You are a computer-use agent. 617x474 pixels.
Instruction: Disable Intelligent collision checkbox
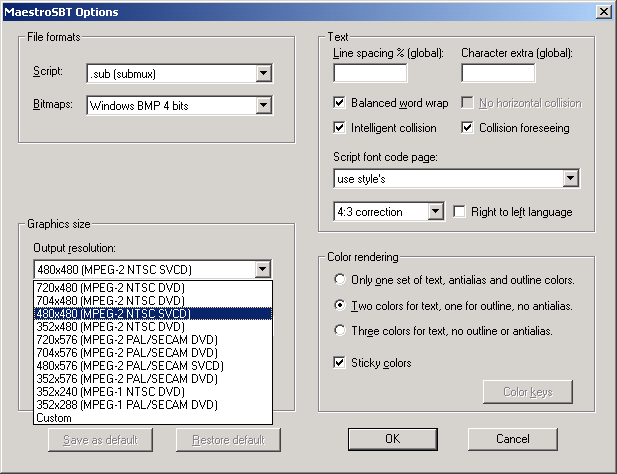click(x=340, y=128)
